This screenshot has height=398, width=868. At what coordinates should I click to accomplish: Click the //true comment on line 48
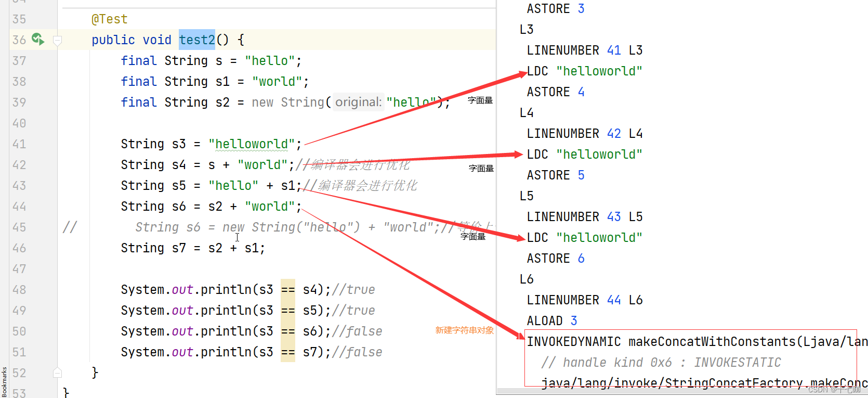[353, 290]
